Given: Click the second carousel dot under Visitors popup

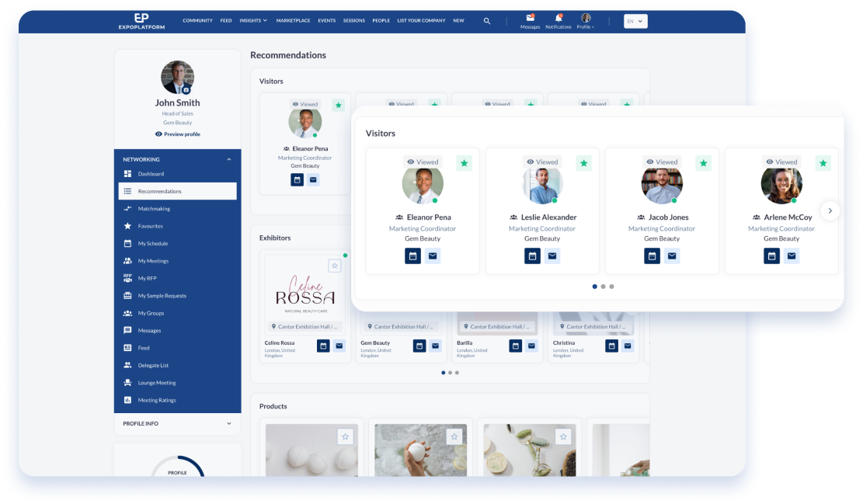Looking at the screenshot, I should pyautogui.click(x=603, y=287).
